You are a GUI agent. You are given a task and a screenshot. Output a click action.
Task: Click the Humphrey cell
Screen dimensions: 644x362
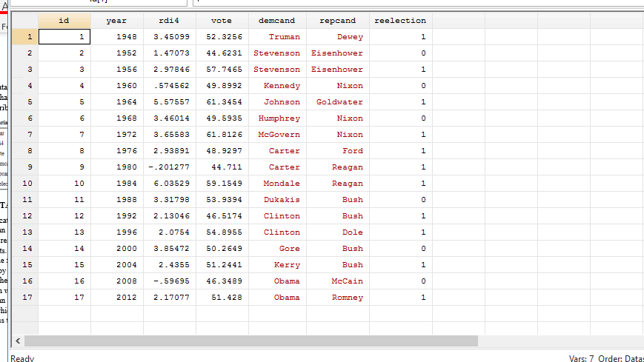[x=277, y=118]
